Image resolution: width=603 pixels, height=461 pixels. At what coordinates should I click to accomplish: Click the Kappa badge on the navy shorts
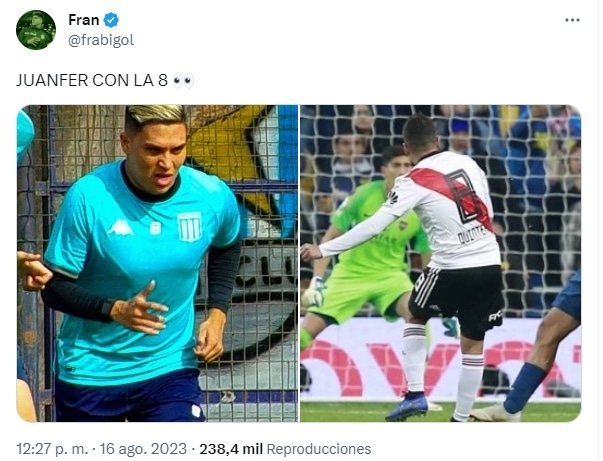point(196,411)
